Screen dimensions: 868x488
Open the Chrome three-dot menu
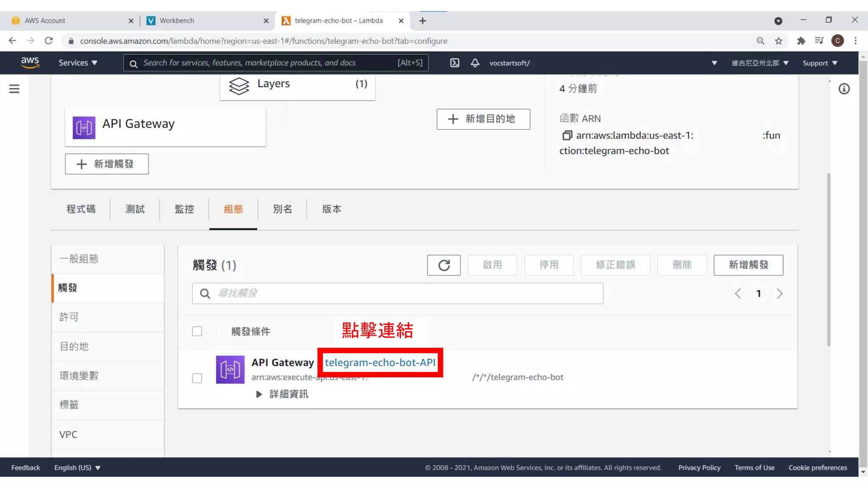tap(855, 41)
